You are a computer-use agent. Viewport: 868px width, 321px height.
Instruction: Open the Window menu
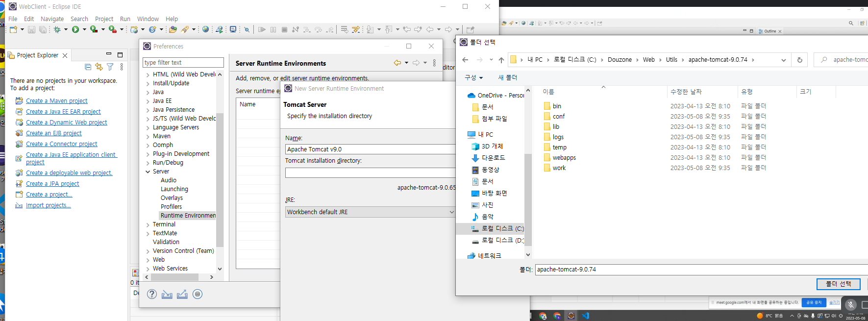(148, 19)
